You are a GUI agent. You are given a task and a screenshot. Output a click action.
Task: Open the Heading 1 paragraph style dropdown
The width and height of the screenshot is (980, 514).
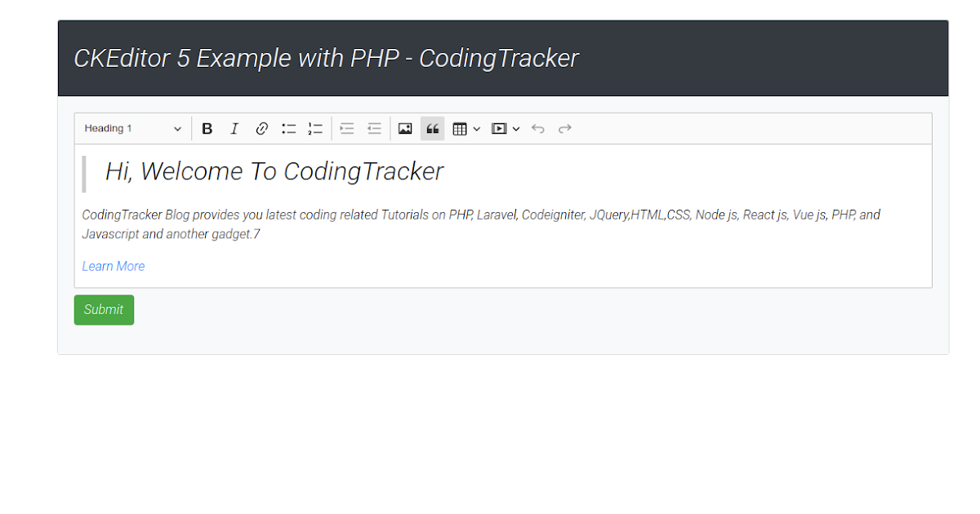point(133,128)
